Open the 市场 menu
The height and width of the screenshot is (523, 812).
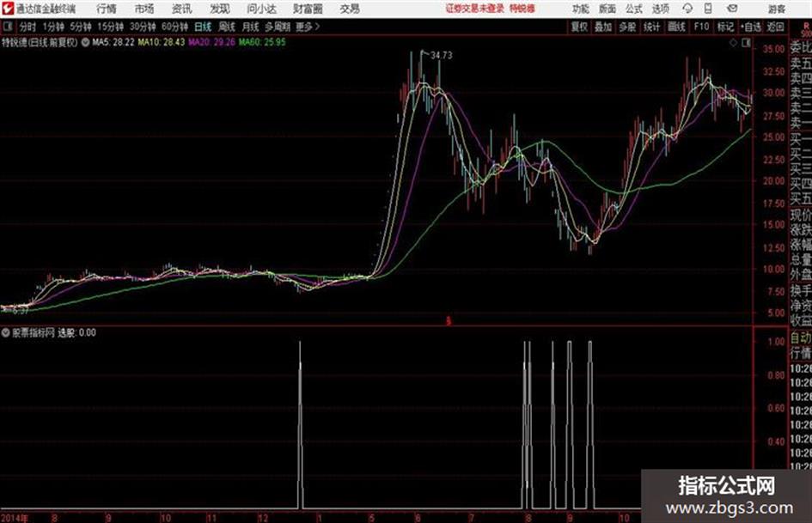pyautogui.click(x=144, y=9)
